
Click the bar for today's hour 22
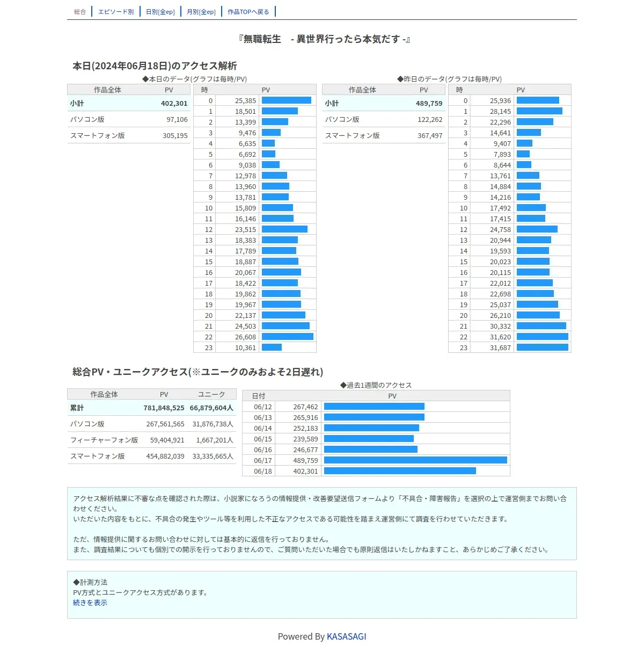[x=288, y=337]
